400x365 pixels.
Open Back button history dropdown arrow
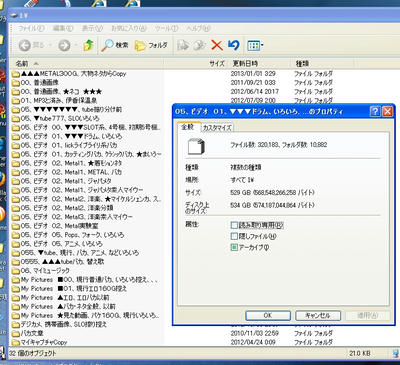[x=51, y=45]
